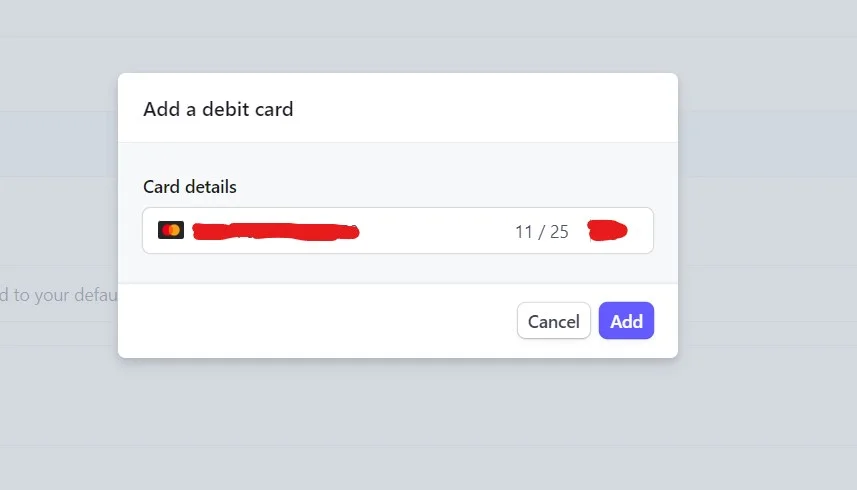The image size is (857, 490).
Task: Focus the redacted card number field
Action: (x=276, y=232)
